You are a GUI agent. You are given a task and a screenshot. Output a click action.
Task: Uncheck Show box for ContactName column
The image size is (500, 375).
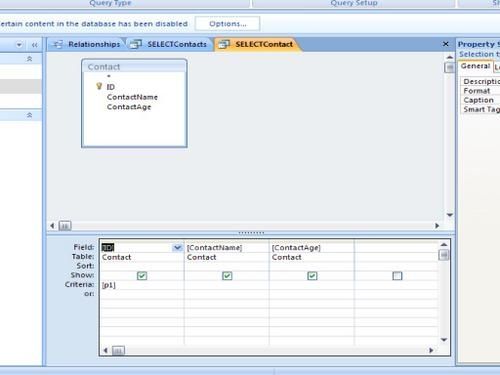point(227,276)
